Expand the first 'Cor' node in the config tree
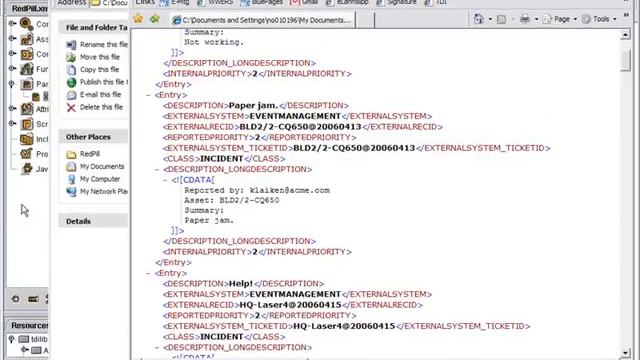 12,24
